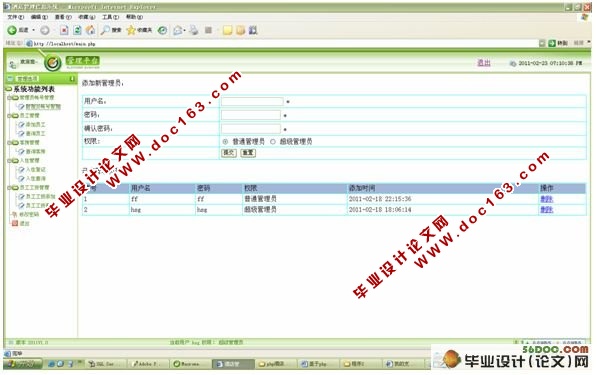
Task: Click the Home page icon
Action: pos(90,30)
